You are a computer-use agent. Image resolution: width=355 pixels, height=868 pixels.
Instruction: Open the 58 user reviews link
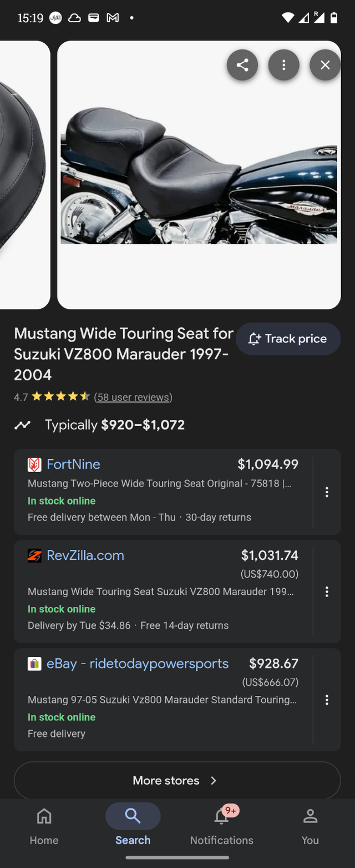(133, 397)
